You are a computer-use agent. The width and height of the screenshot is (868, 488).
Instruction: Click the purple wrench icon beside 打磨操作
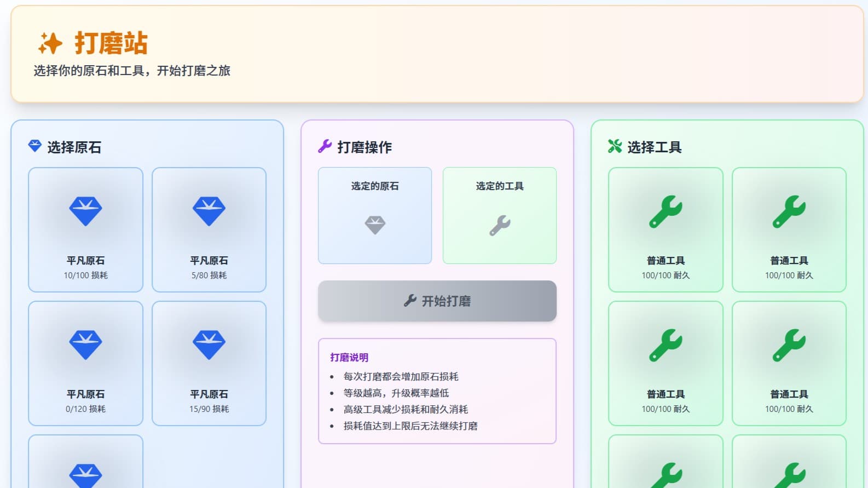coord(325,146)
